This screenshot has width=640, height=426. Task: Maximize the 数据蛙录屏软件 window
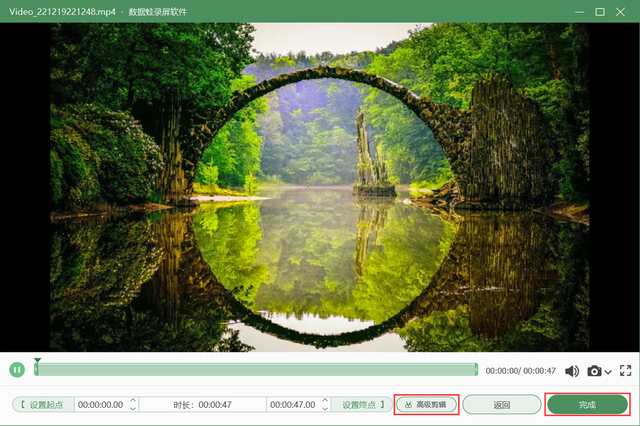click(x=600, y=12)
